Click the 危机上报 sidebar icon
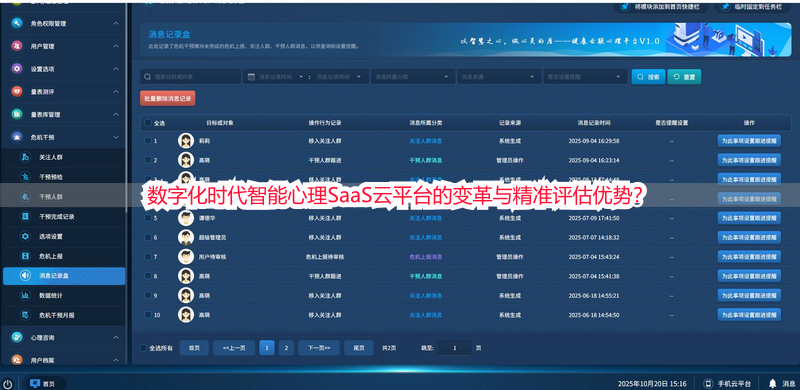The width and height of the screenshot is (800, 390). (x=25, y=256)
